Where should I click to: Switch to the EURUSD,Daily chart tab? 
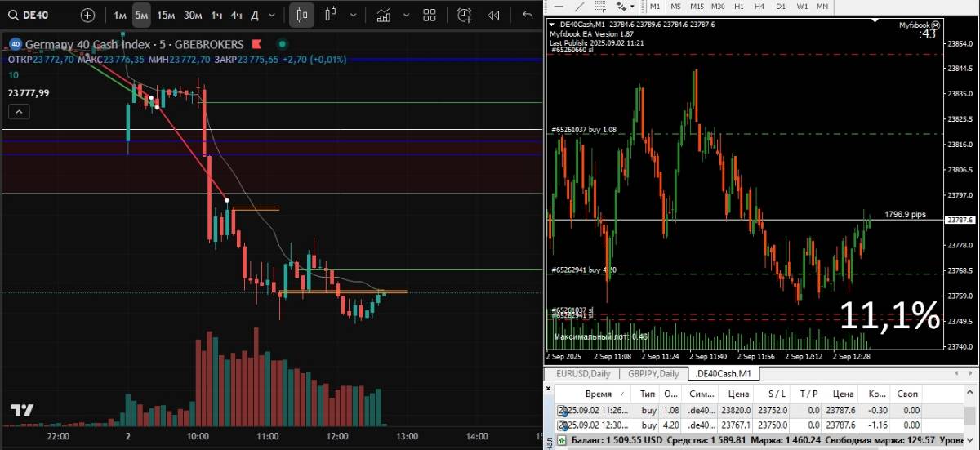[583, 374]
